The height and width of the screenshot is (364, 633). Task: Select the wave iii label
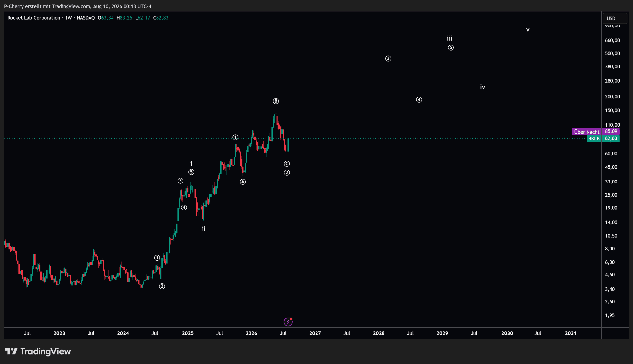point(449,38)
